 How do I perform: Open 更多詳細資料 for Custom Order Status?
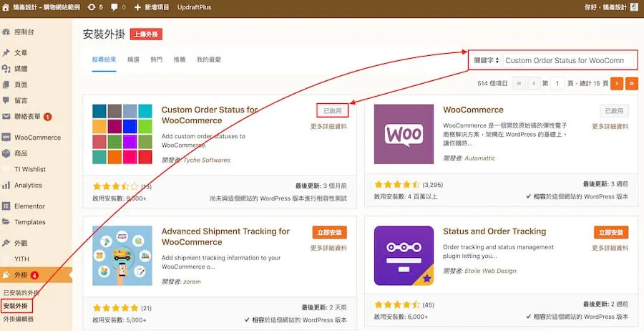[328, 126]
